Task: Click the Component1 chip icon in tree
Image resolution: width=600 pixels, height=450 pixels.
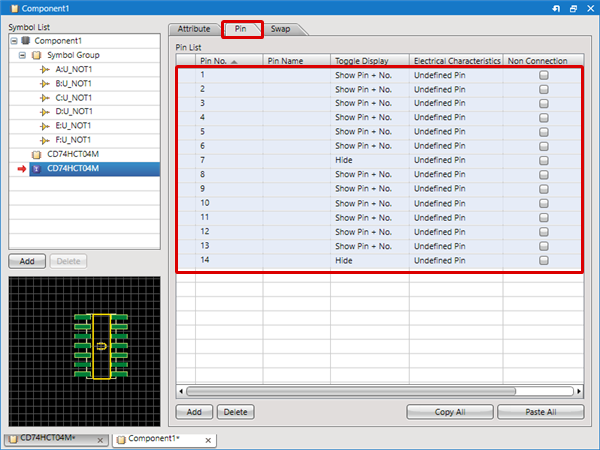Action: click(x=26, y=41)
